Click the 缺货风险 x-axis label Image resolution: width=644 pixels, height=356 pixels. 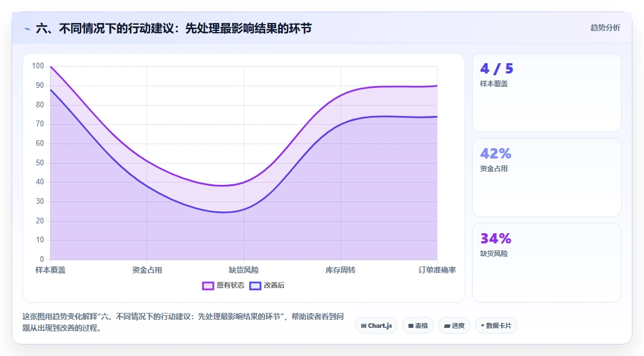(244, 270)
